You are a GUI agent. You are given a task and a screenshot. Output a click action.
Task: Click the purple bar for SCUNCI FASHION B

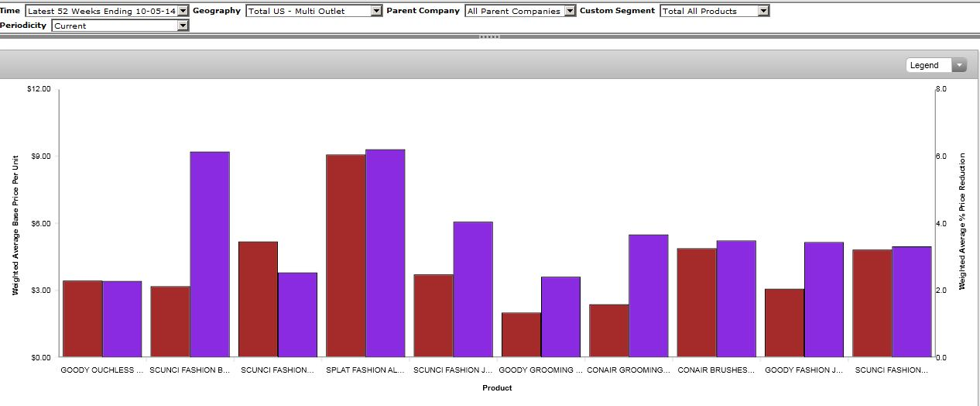tap(210, 254)
